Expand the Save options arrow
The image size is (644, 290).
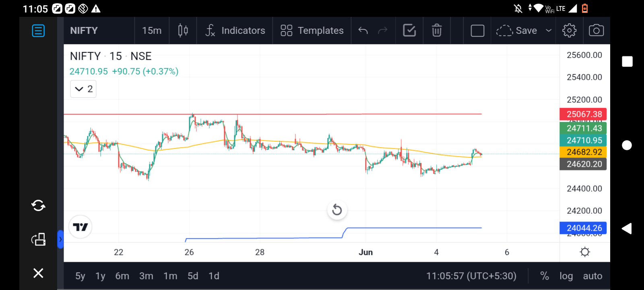549,31
